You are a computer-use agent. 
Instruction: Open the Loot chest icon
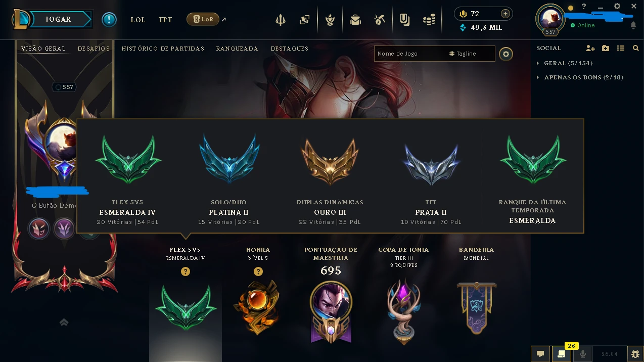(355, 20)
